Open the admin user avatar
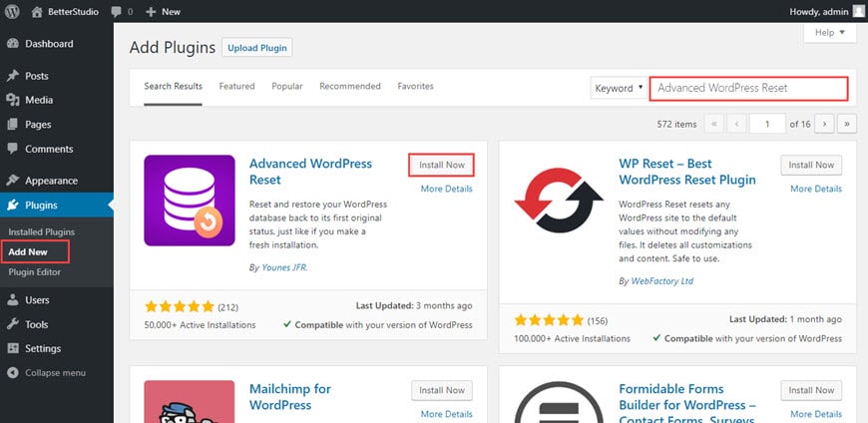 point(858,12)
